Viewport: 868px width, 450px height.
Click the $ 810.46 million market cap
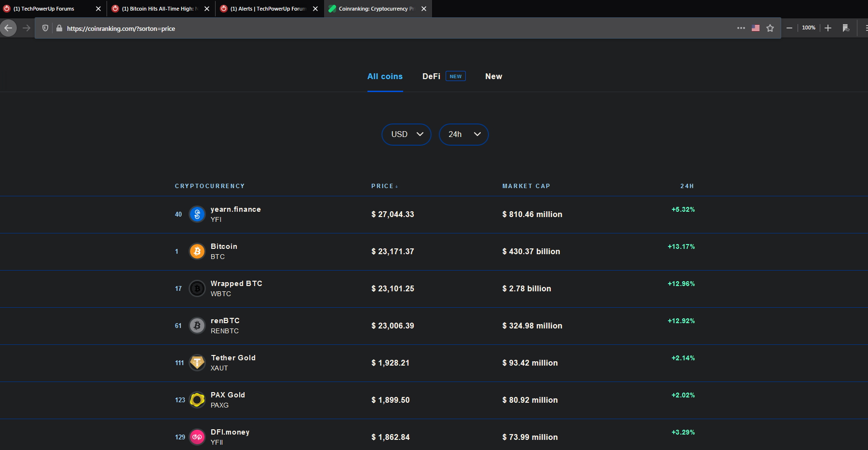point(532,214)
